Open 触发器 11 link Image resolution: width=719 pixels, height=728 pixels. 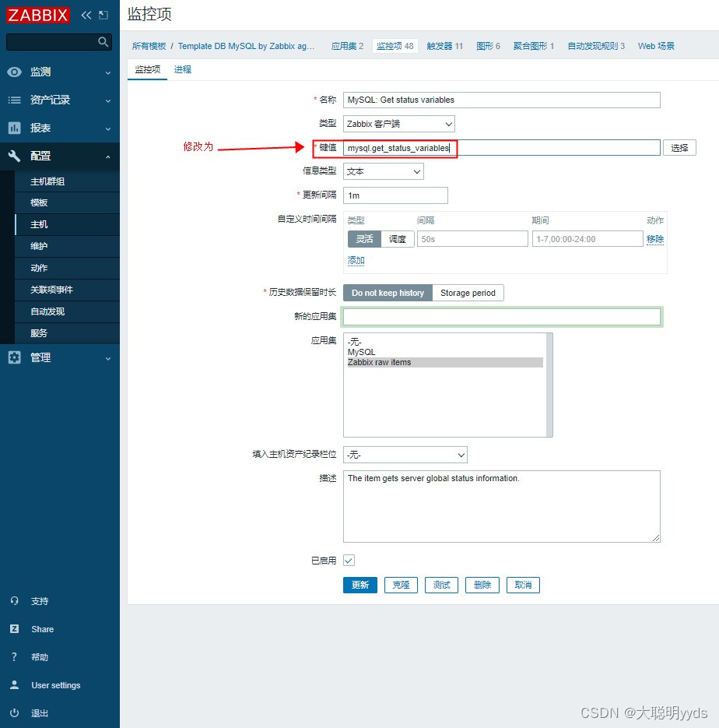pos(444,46)
